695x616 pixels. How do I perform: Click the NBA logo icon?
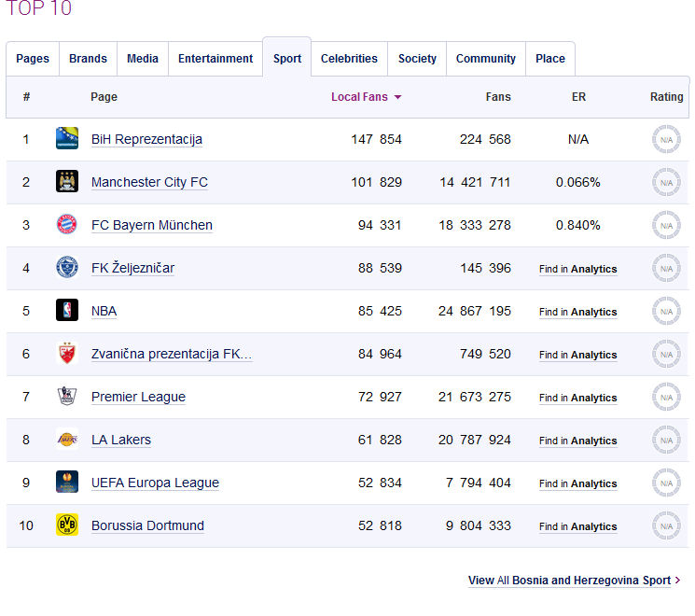coord(67,311)
